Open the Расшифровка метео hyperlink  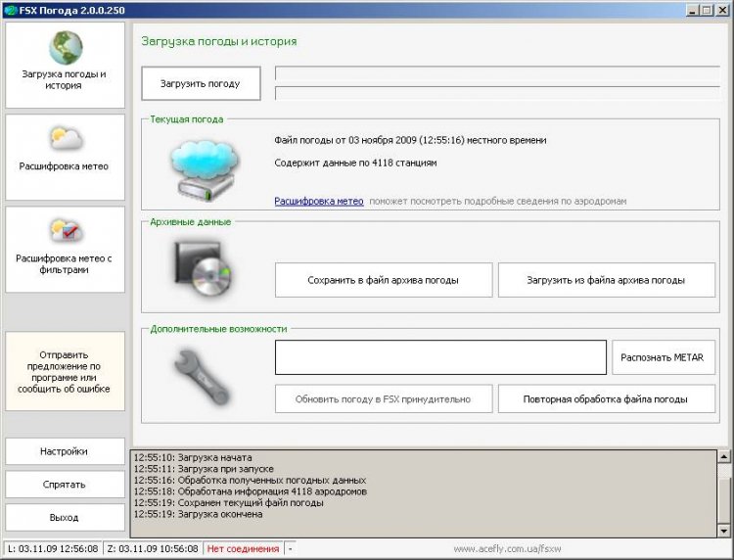[318, 201]
